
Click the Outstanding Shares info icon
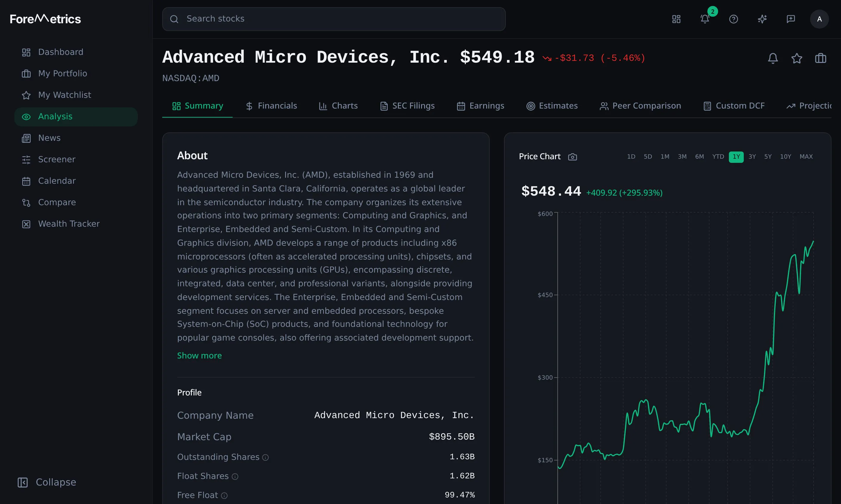[265, 457]
